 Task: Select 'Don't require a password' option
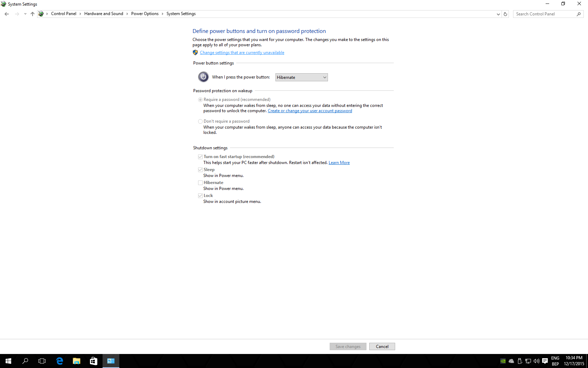pos(201,122)
